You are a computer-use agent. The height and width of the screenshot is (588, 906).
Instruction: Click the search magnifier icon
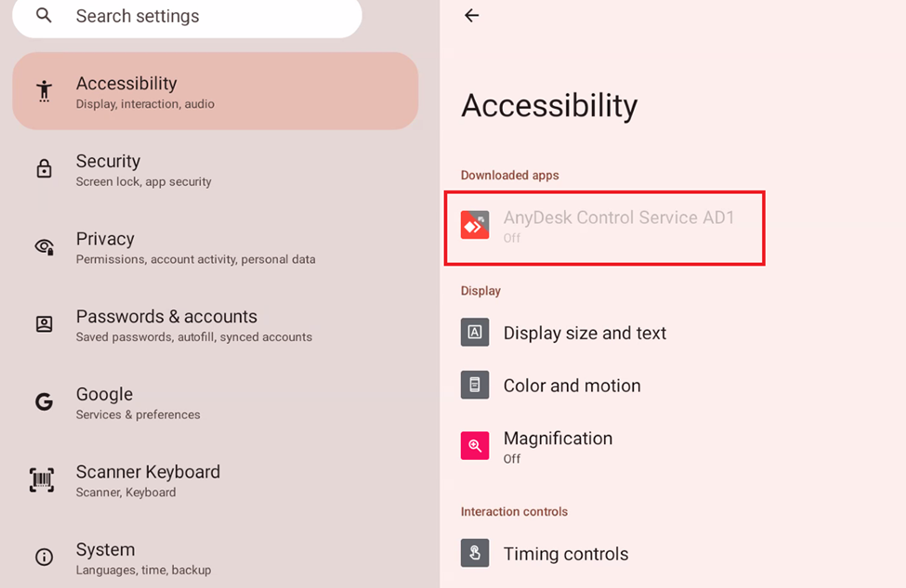[44, 16]
